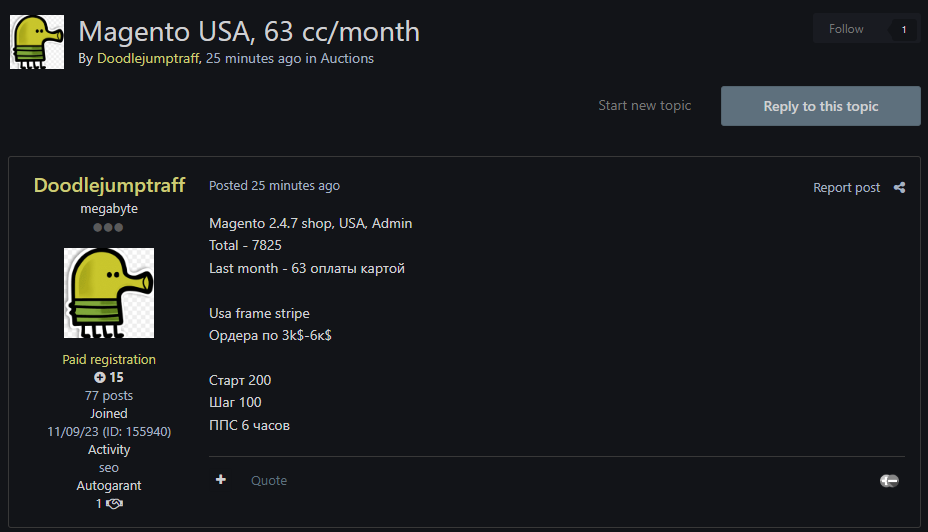Click the reaction icon below the post
Viewport: 928px width, 532px height.
tap(889, 481)
